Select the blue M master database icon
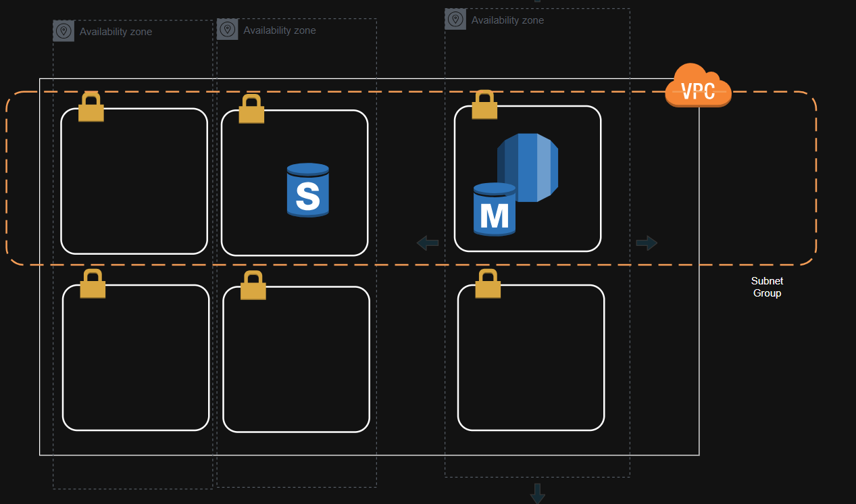 (x=495, y=209)
